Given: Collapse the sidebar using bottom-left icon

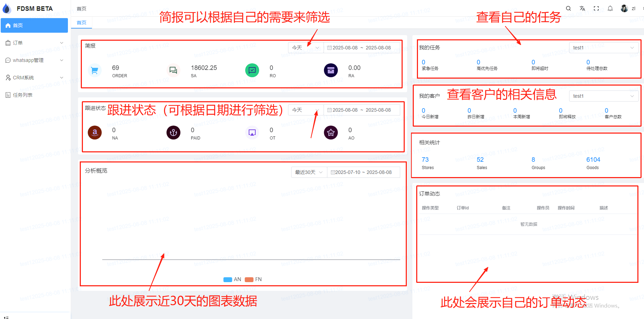Looking at the screenshot, I should (6, 317).
